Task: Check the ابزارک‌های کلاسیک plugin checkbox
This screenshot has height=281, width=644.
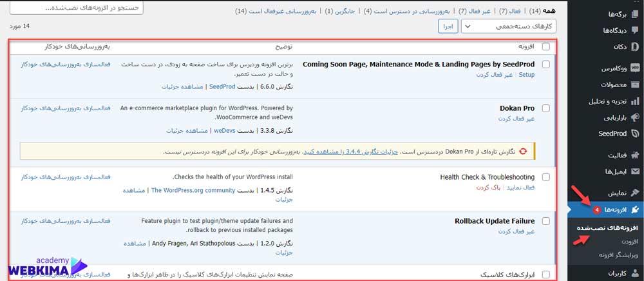Action: 546,275
